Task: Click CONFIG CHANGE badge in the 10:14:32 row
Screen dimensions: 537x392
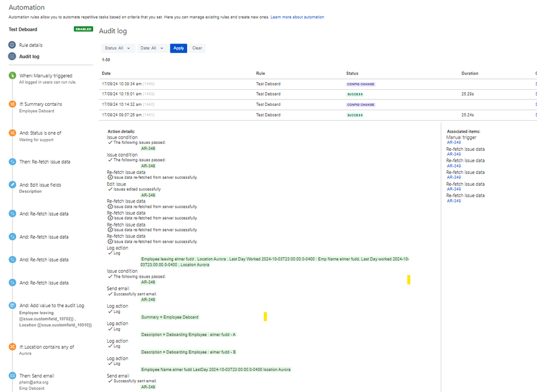Action: tap(361, 105)
